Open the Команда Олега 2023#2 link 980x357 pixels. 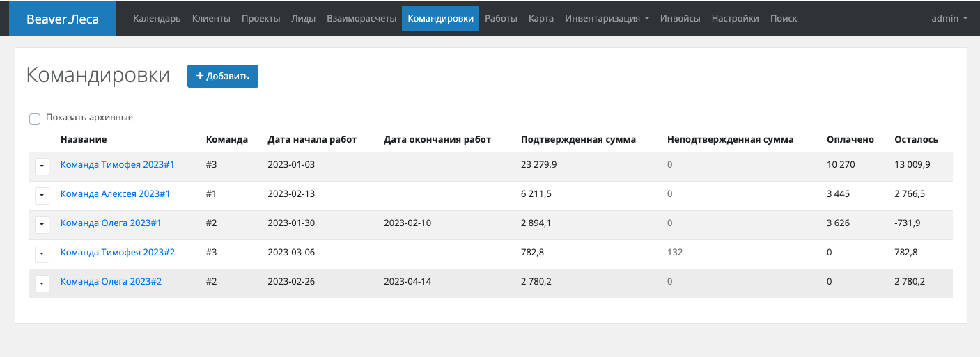tap(111, 282)
